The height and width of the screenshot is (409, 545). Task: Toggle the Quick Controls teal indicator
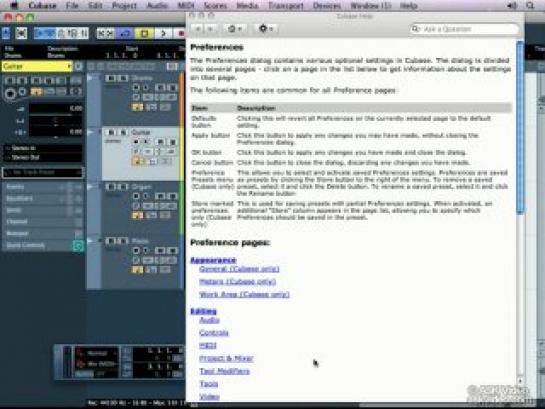coord(79,246)
